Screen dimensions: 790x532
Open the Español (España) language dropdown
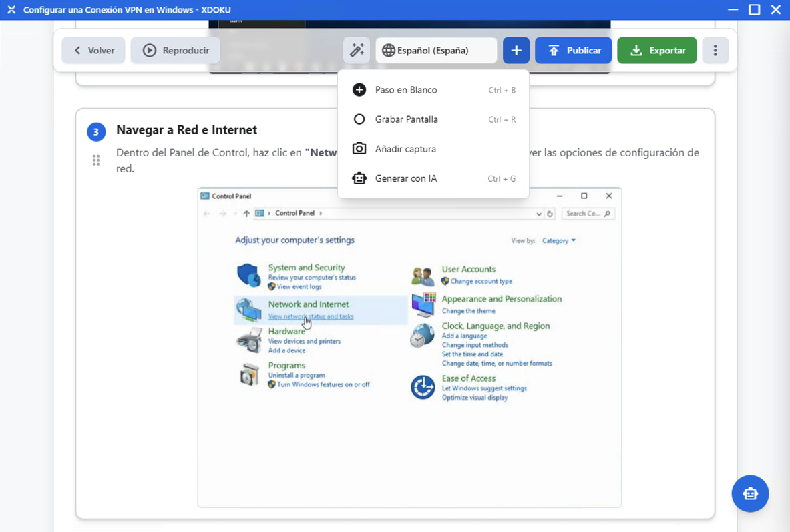click(436, 51)
